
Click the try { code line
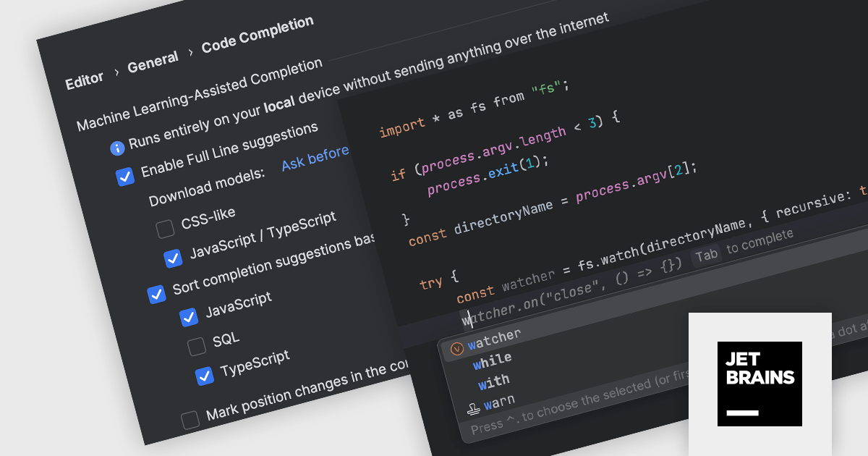coord(439,279)
